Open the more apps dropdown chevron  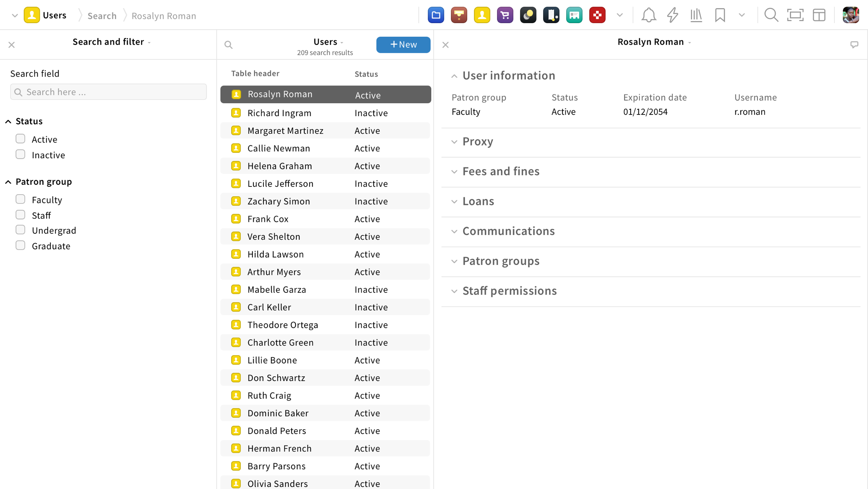pyautogui.click(x=619, y=15)
